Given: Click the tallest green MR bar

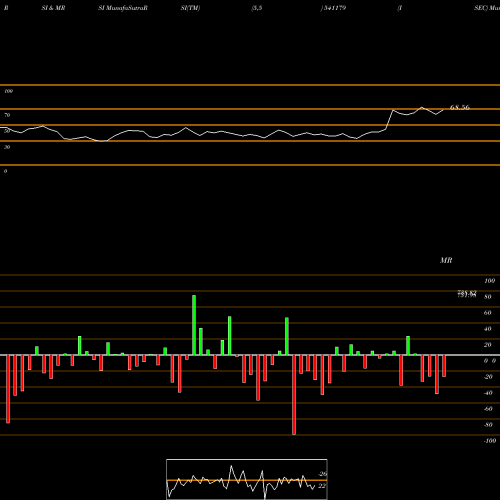Looking at the screenshot, I should tap(194, 325).
